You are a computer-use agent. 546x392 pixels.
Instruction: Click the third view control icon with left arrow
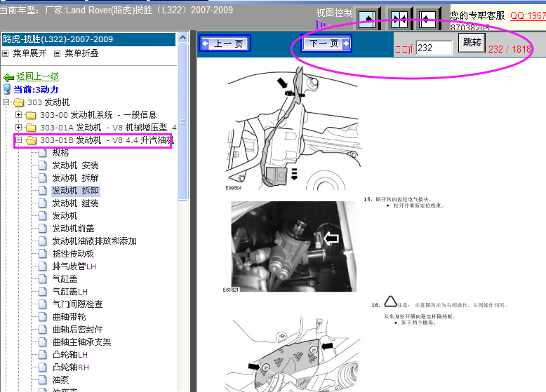[x=427, y=19]
